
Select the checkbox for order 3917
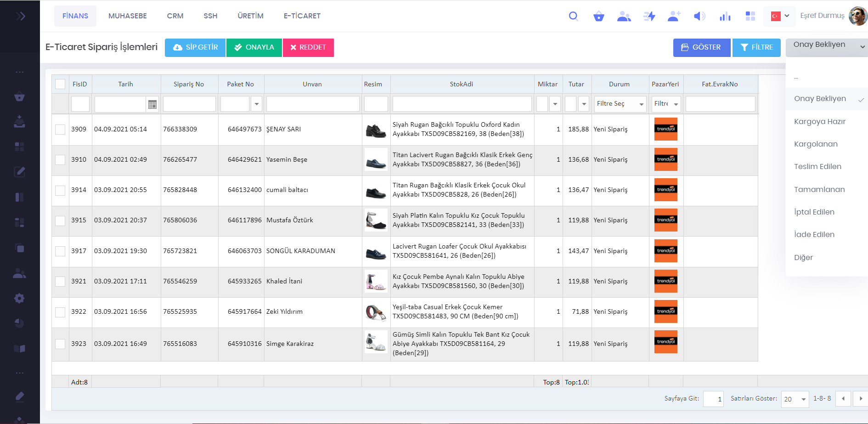pyautogui.click(x=60, y=251)
